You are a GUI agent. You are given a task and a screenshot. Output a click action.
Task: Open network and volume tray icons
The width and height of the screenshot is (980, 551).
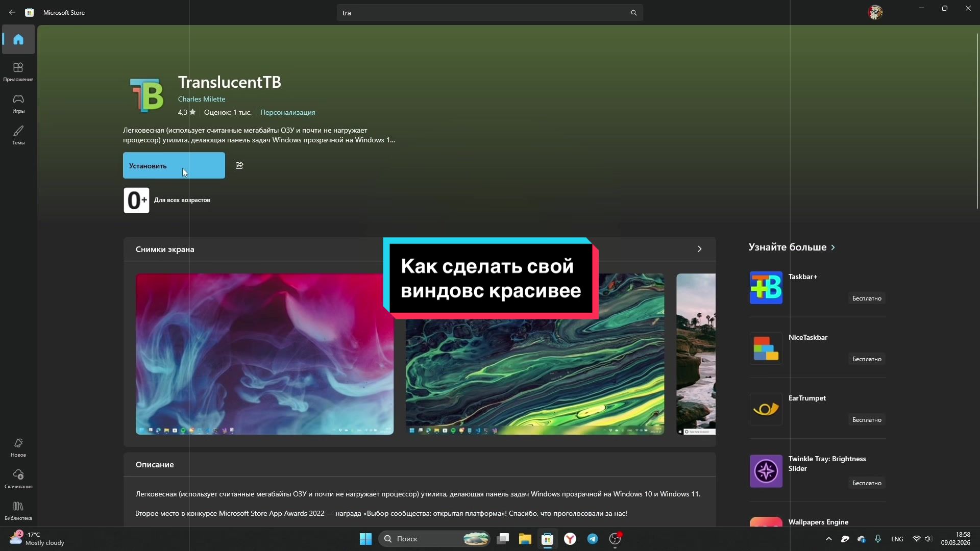[x=922, y=539]
